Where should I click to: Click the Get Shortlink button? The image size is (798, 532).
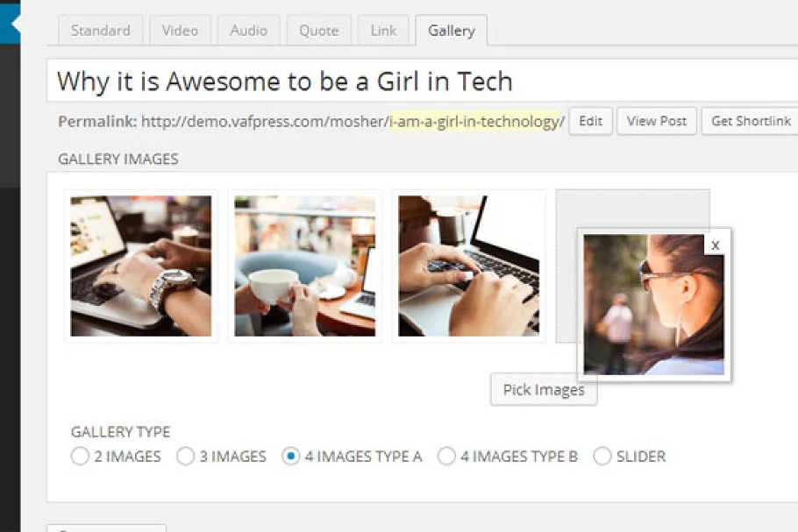coord(750,121)
